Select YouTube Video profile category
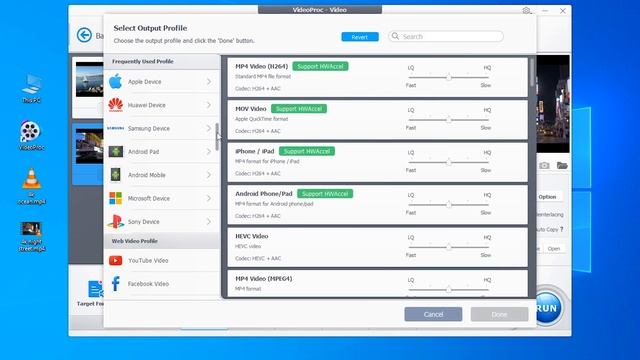The height and width of the screenshot is (360, 640). 162,260
